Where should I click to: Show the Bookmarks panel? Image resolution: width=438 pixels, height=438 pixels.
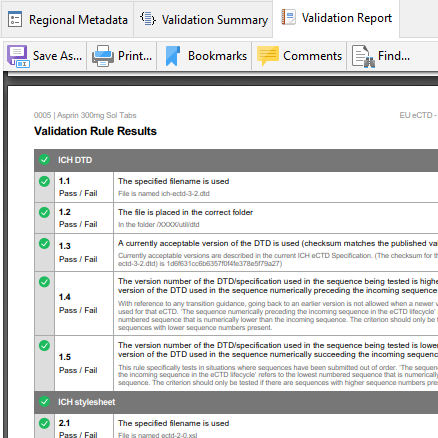pyautogui.click(x=204, y=56)
